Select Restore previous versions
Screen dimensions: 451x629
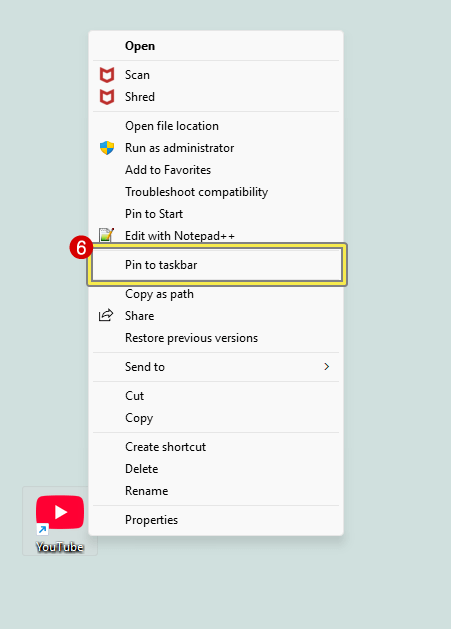(216, 338)
